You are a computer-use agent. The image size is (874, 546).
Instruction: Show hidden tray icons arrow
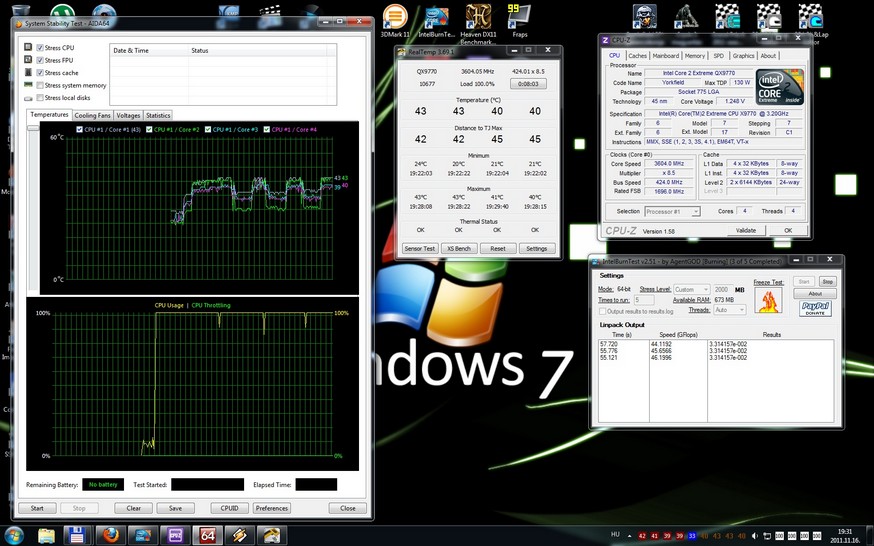pos(629,536)
